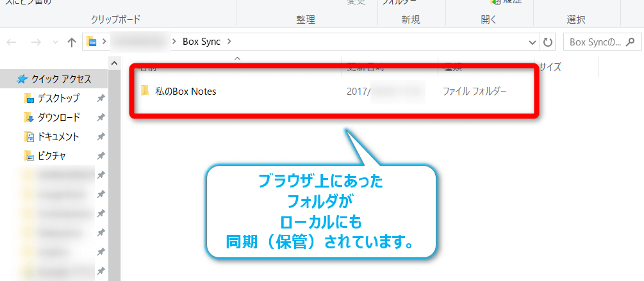Image resolution: width=644 pixels, height=281 pixels.
Task: Expand the chevron after Box Sync breadcrumb
Action: tap(229, 42)
